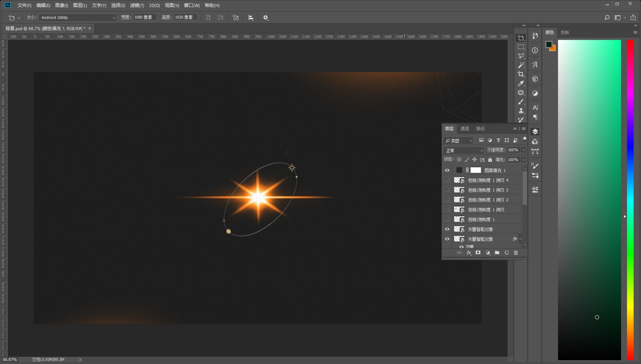Show the 色相/饱和度 1 layer
This screenshot has width=641, height=364.
click(447, 219)
